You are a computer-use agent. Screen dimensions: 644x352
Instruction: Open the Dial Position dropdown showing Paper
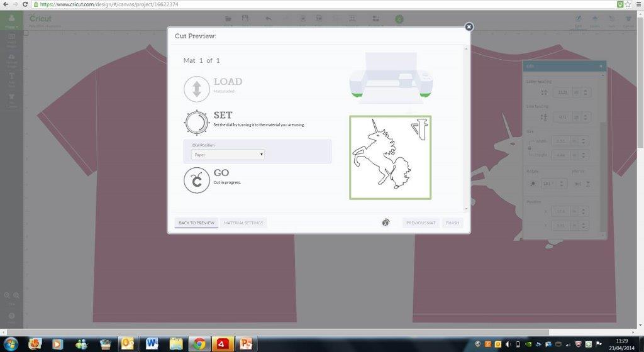coord(228,155)
